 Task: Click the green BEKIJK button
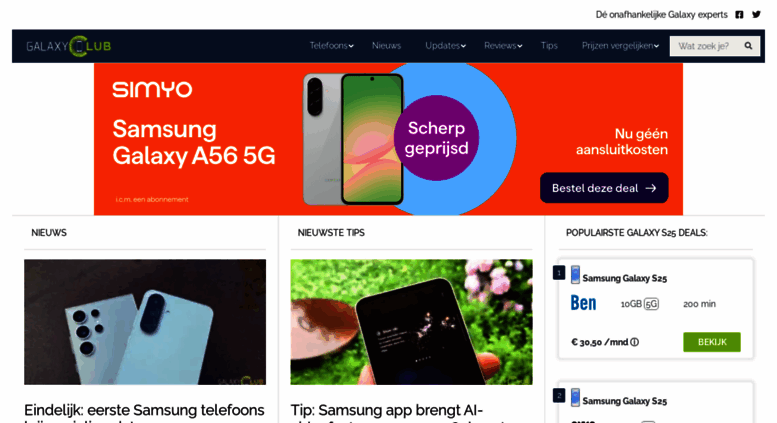click(x=712, y=342)
